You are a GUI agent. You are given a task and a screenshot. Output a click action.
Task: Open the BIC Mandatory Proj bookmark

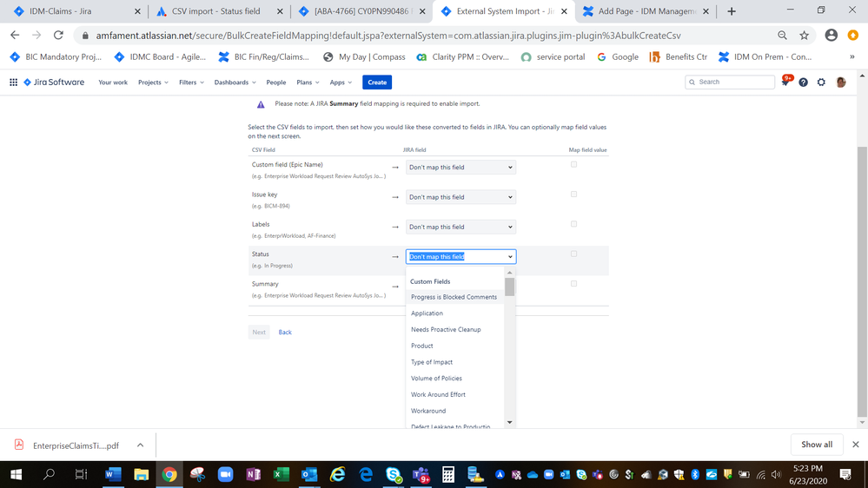[x=56, y=56]
